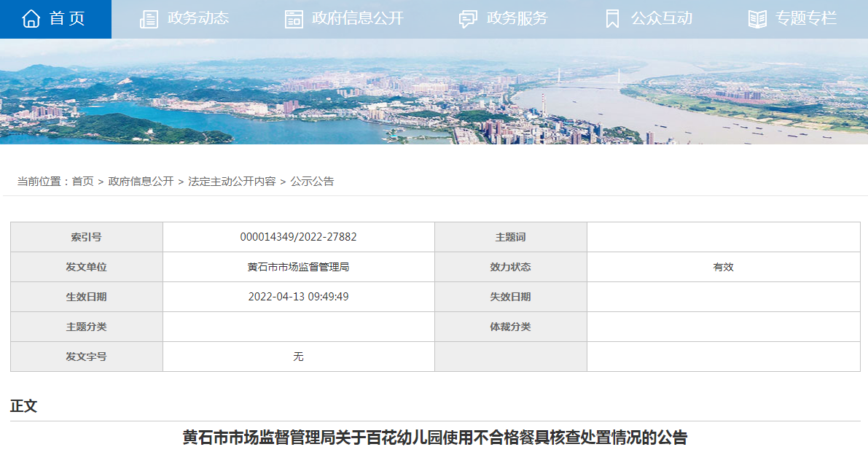Click the 正文 section heading
This screenshot has height=463, width=868.
[23, 406]
